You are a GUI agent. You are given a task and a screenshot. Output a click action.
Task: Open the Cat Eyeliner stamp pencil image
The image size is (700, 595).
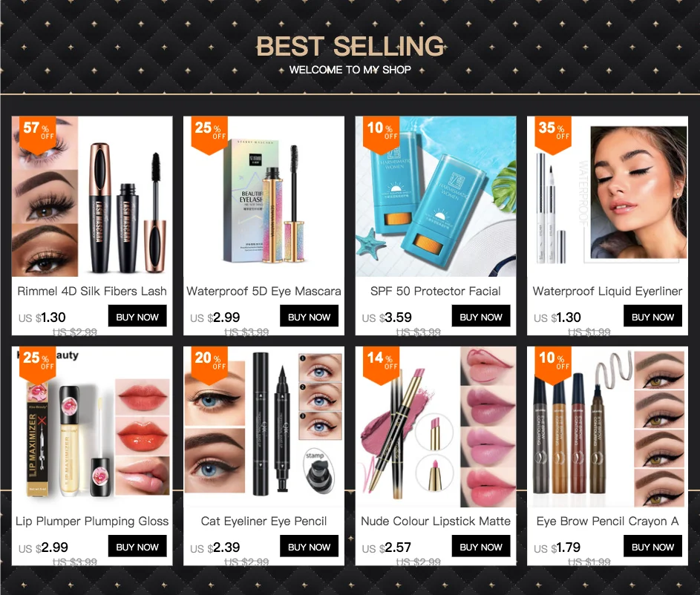point(264,427)
